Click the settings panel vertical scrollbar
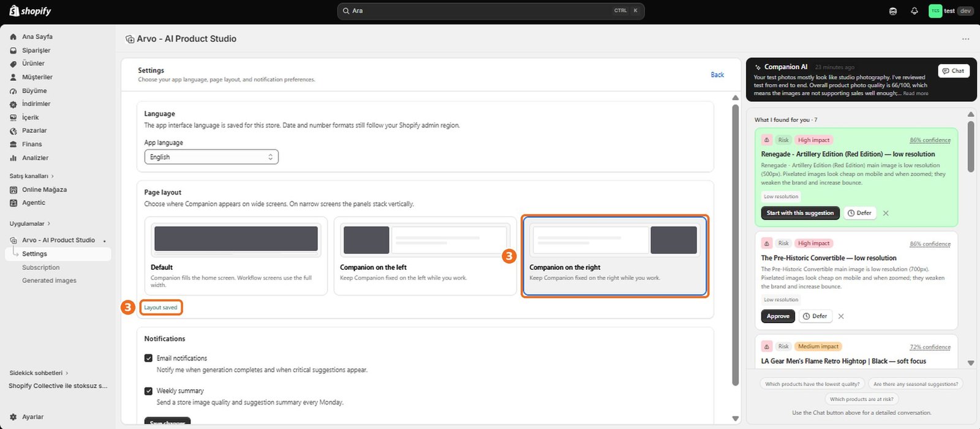Viewport: 980px width, 429px height. tap(736, 245)
